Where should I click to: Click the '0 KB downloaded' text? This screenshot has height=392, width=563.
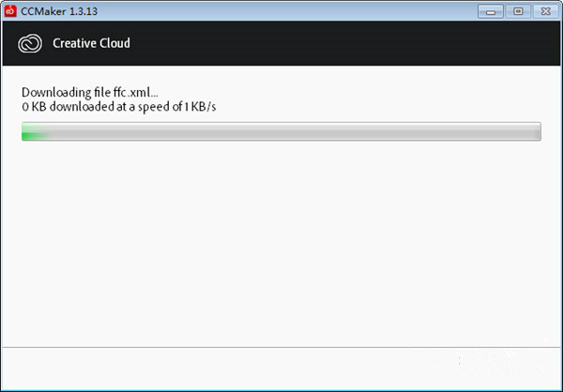click(x=60, y=107)
